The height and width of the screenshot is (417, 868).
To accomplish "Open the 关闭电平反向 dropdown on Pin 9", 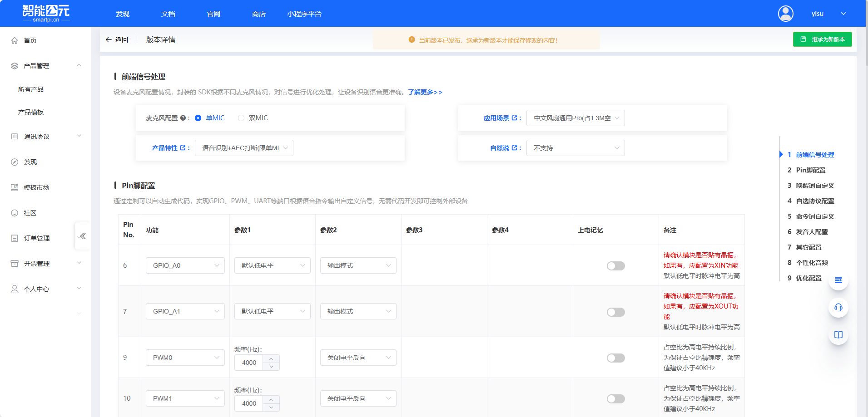I will click(x=358, y=357).
